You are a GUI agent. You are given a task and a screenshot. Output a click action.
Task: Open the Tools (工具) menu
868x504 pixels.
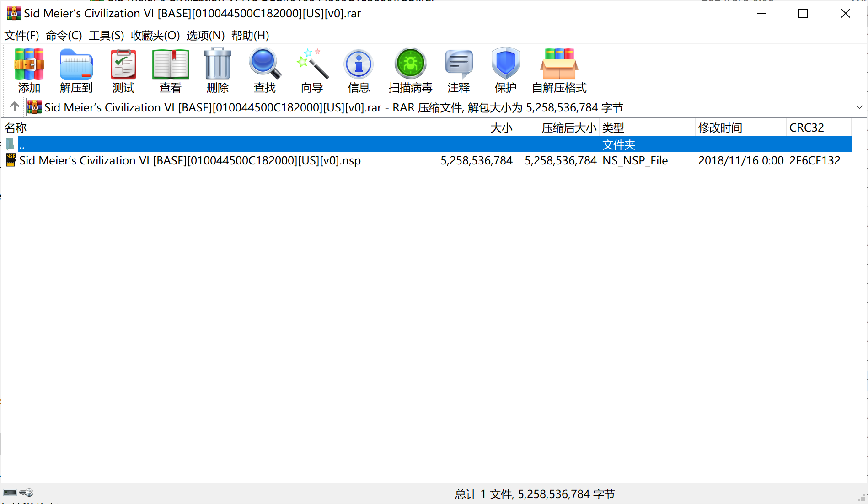pyautogui.click(x=106, y=36)
